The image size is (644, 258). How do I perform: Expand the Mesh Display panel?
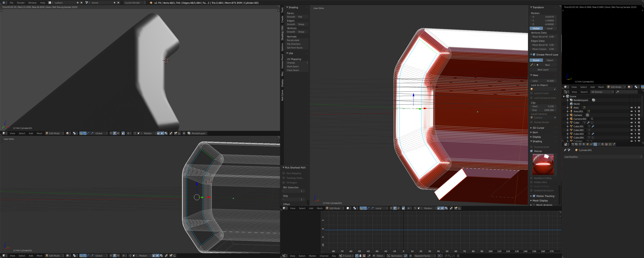tap(540, 200)
